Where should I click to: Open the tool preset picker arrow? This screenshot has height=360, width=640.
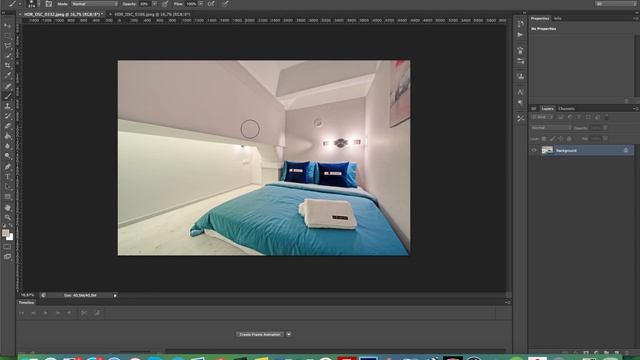20,4
